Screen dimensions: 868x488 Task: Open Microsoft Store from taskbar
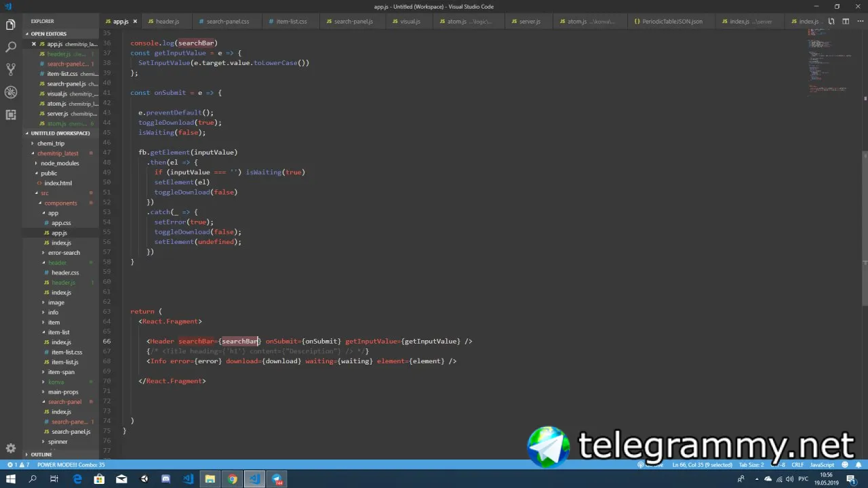(x=100, y=479)
